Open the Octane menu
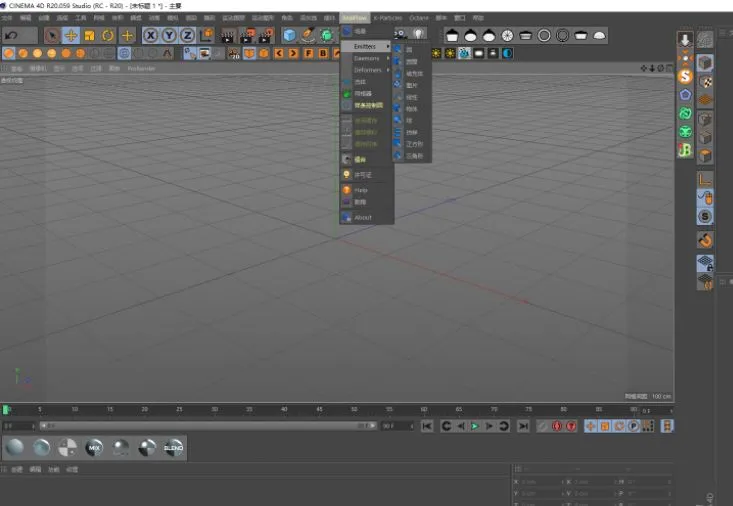The image size is (733, 506). (x=419, y=18)
